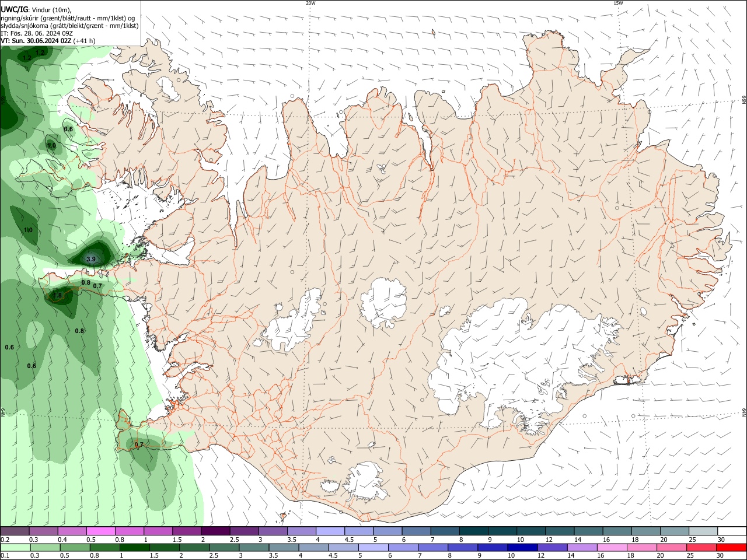
Task: Click the 20W longitude label
Action: 310,3
